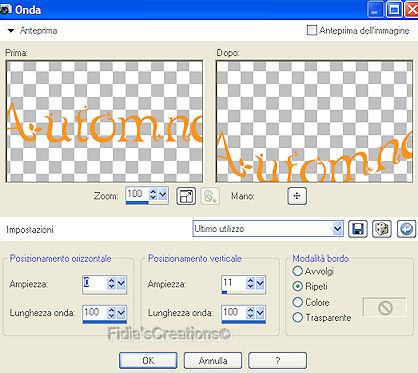Screen dimensions: 418x373
Task: Click the Zoom value field showing 100
Action: 137,194
